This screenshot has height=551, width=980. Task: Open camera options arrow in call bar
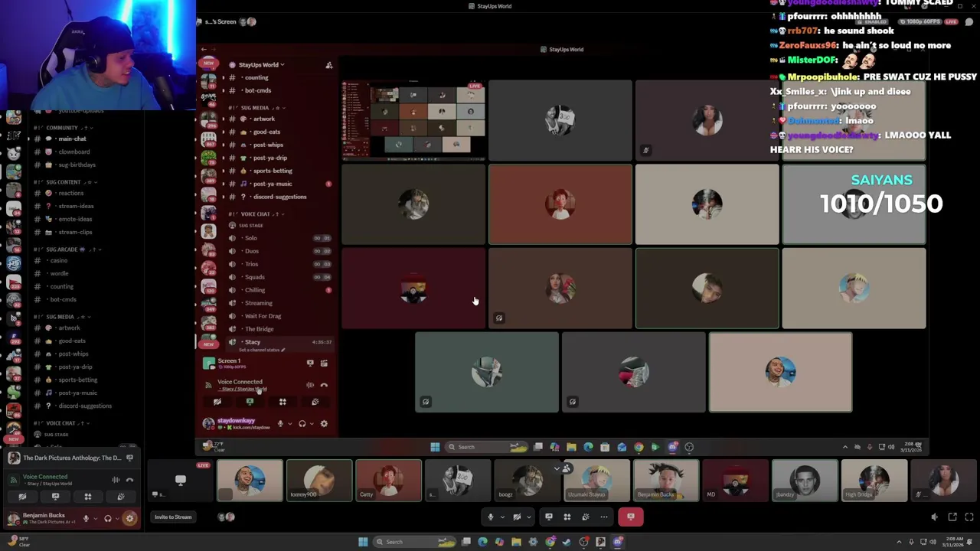[x=528, y=517]
